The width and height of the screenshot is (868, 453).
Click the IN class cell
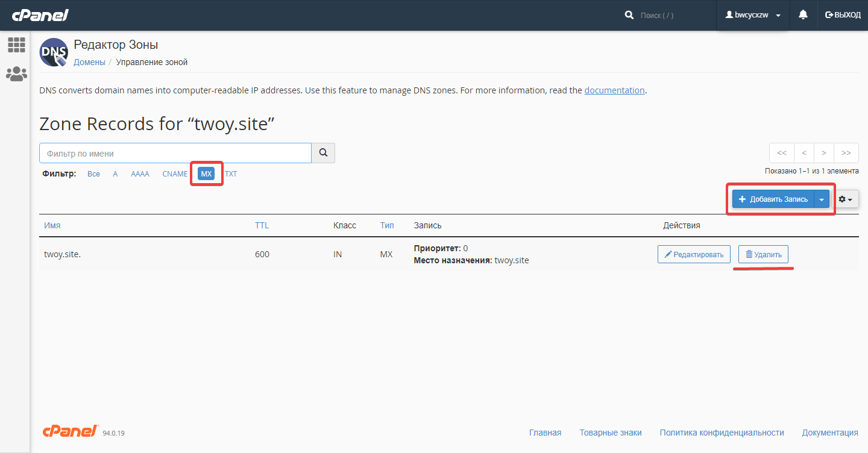338,254
